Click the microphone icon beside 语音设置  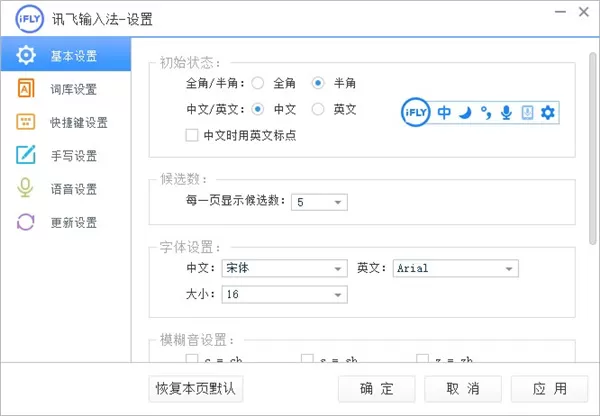tap(25, 188)
